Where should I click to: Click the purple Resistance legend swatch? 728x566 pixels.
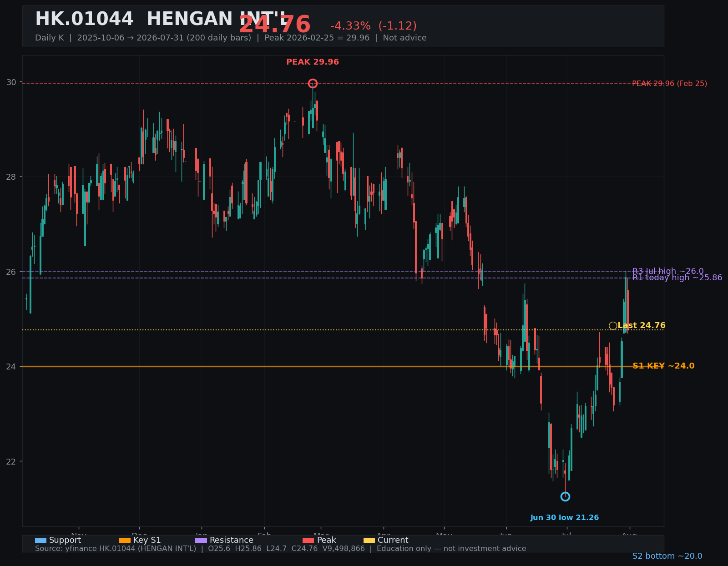(201, 541)
